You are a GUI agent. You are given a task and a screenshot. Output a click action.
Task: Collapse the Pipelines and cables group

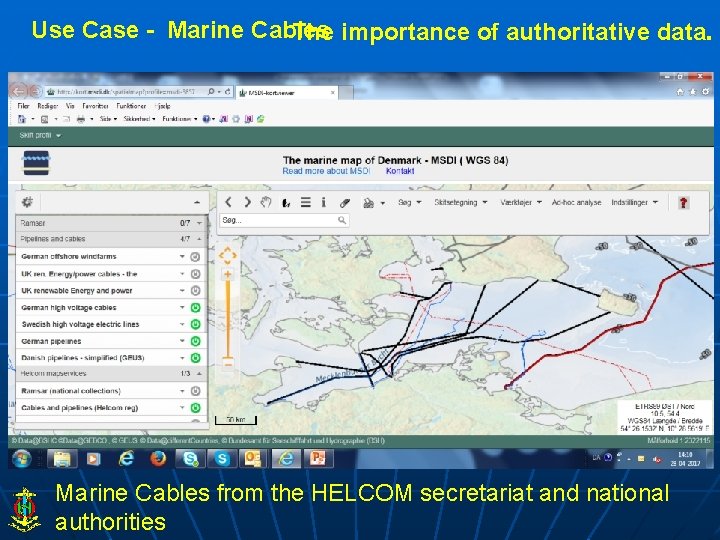pos(199,239)
